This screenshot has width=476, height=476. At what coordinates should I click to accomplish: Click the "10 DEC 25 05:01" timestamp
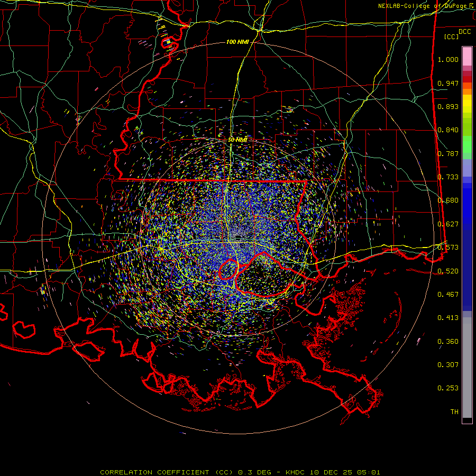[x=345, y=472]
